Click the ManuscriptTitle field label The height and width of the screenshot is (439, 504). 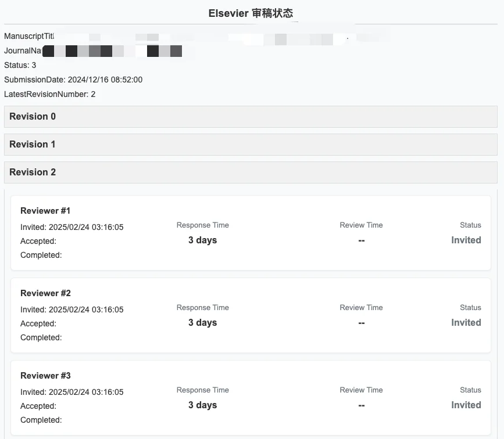tap(29, 36)
